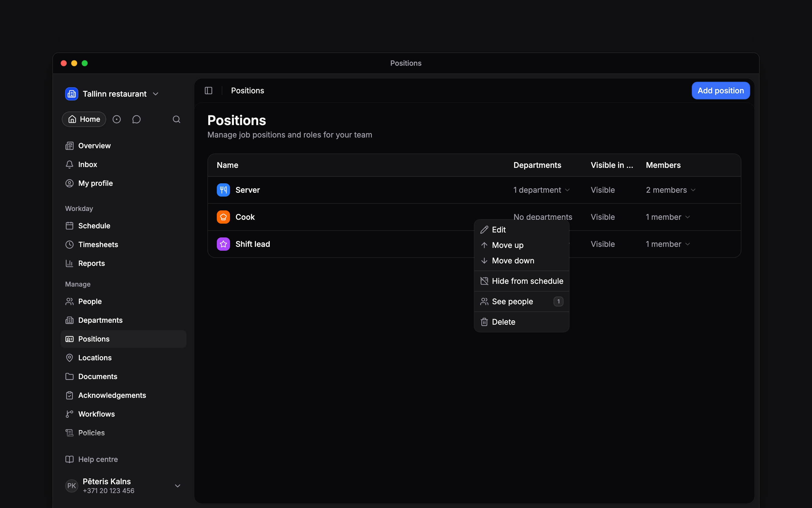Open Acknowledgements in the sidebar

[x=124, y=395]
